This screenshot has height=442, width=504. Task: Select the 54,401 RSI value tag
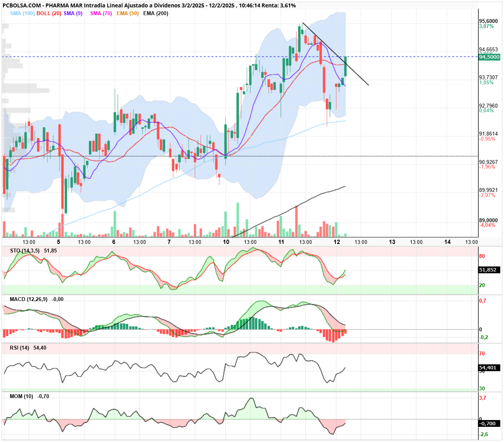pyautogui.click(x=489, y=367)
